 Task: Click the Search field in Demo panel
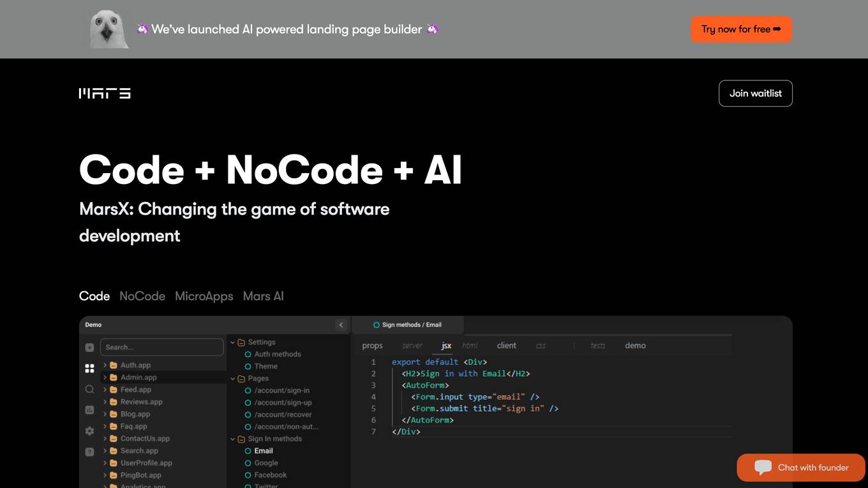pos(162,347)
